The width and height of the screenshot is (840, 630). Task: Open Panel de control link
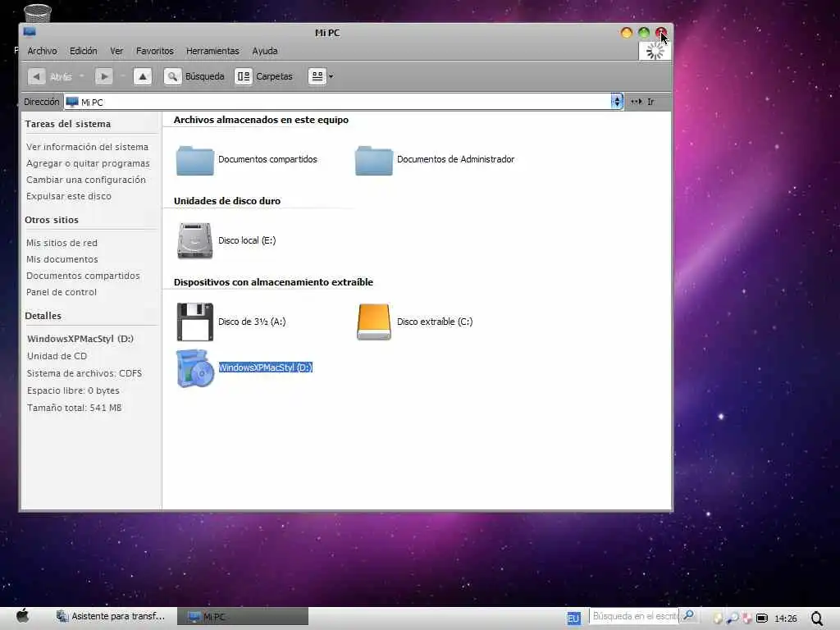click(x=62, y=292)
